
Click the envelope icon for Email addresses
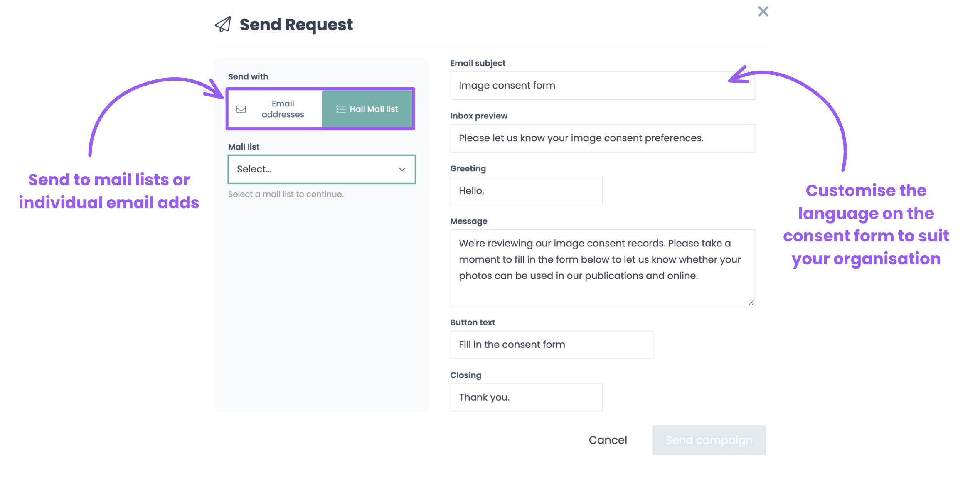pos(241,109)
